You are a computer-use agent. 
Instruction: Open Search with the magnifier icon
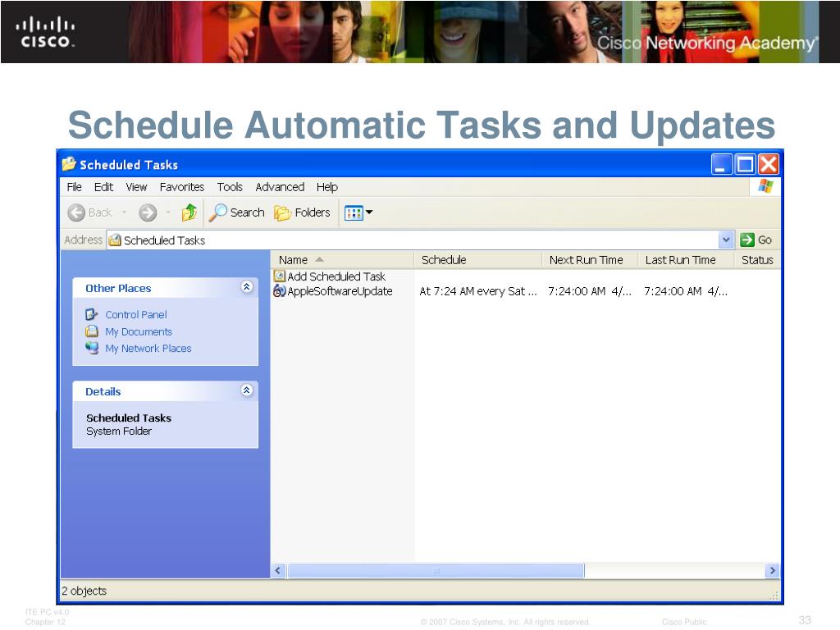click(218, 213)
